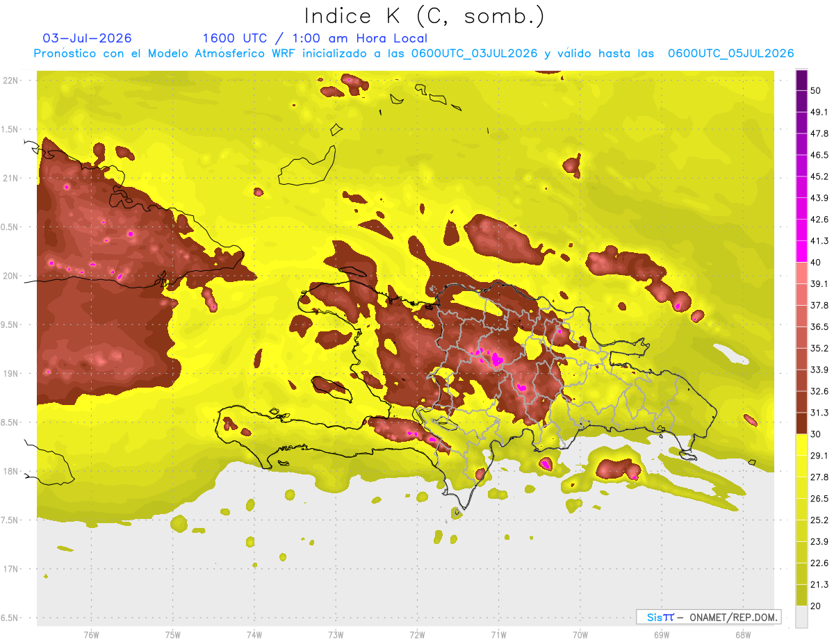Click the 73W longitude tick label
This screenshot has width=834, height=644.
(336, 635)
